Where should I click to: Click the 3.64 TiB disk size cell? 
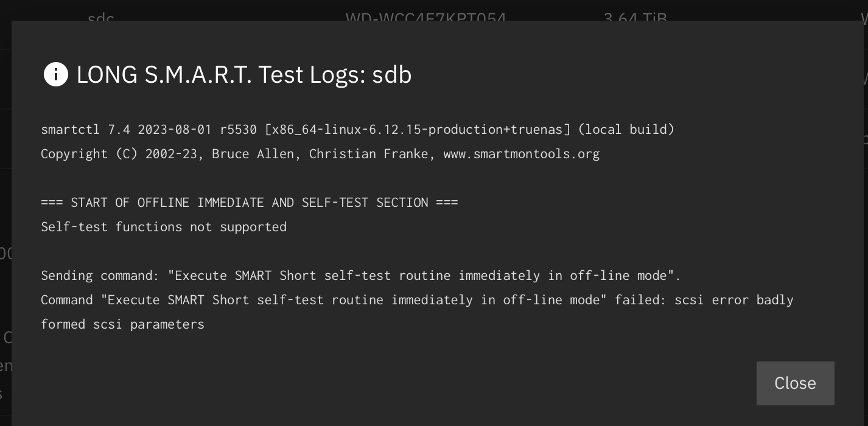point(635,18)
